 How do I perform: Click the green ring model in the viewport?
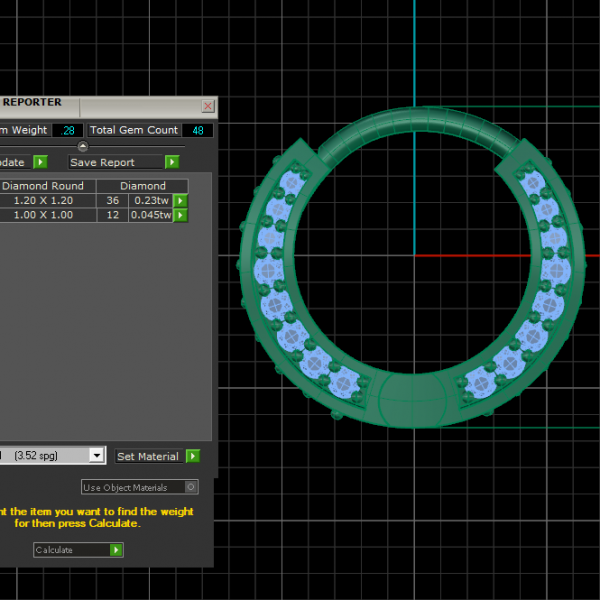(x=413, y=118)
